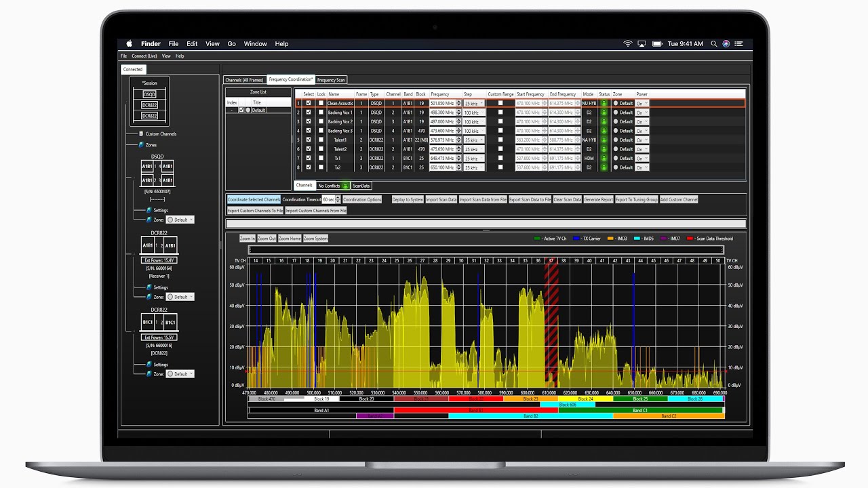Open Step dropdown for Clean Acoustic (25 kHz)
868x488 pixels.
coord(474,104)
